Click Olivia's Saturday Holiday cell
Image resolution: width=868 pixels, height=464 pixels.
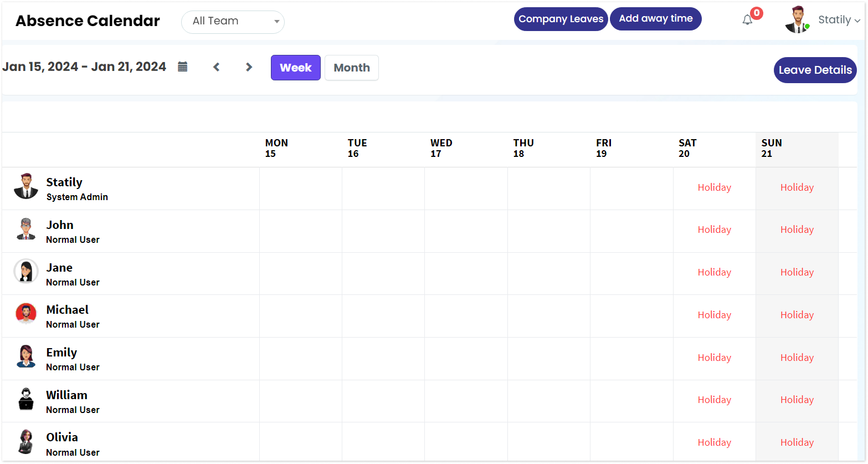(x=715, y=442)
